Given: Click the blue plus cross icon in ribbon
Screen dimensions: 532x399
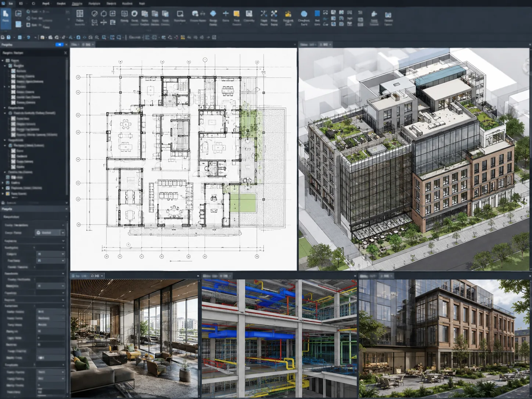Looking at the screenshot, I should tap(226, 14).
